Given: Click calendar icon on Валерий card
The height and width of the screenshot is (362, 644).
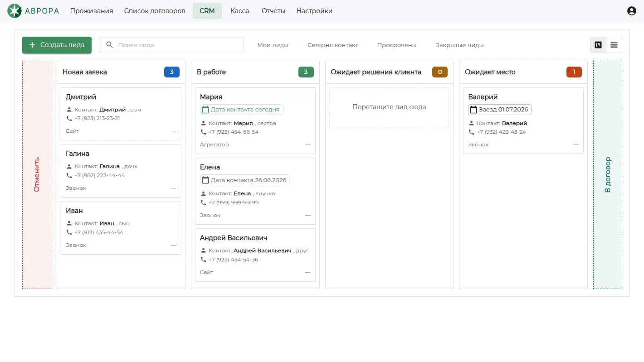Looking at the screenshot, I should [x=473, y=110].
